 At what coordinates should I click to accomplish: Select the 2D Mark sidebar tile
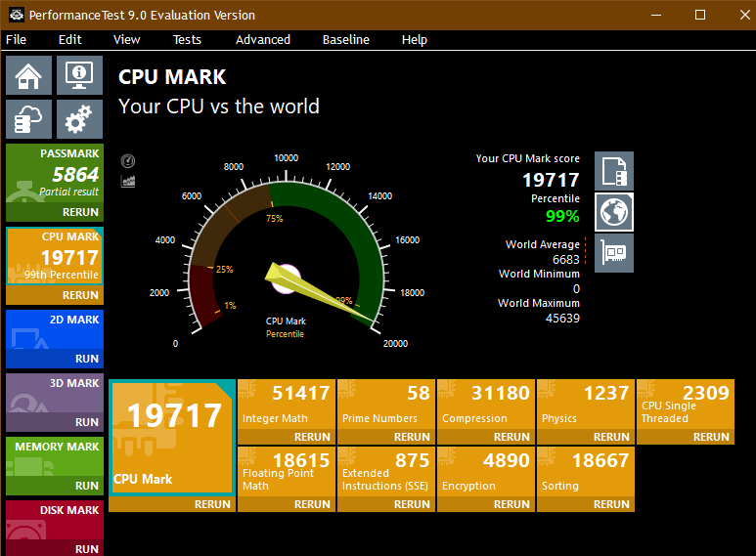[55, 329]
